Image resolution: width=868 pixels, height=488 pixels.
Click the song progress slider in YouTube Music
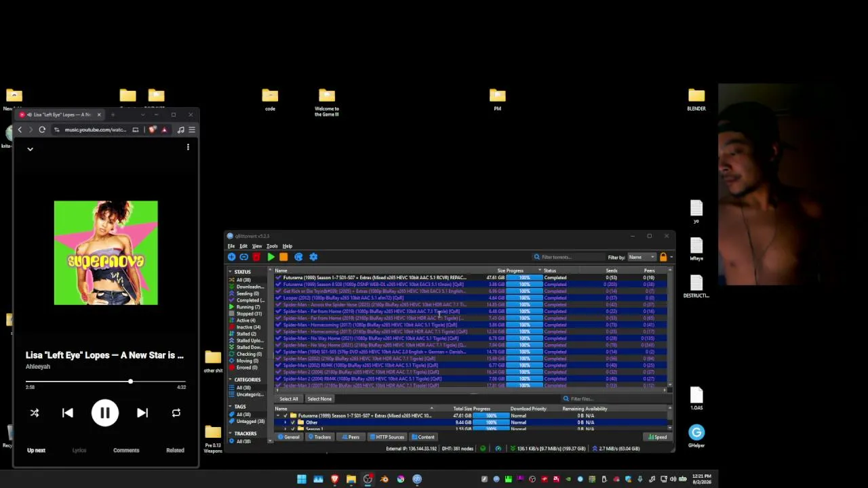(x=106, y=382)
